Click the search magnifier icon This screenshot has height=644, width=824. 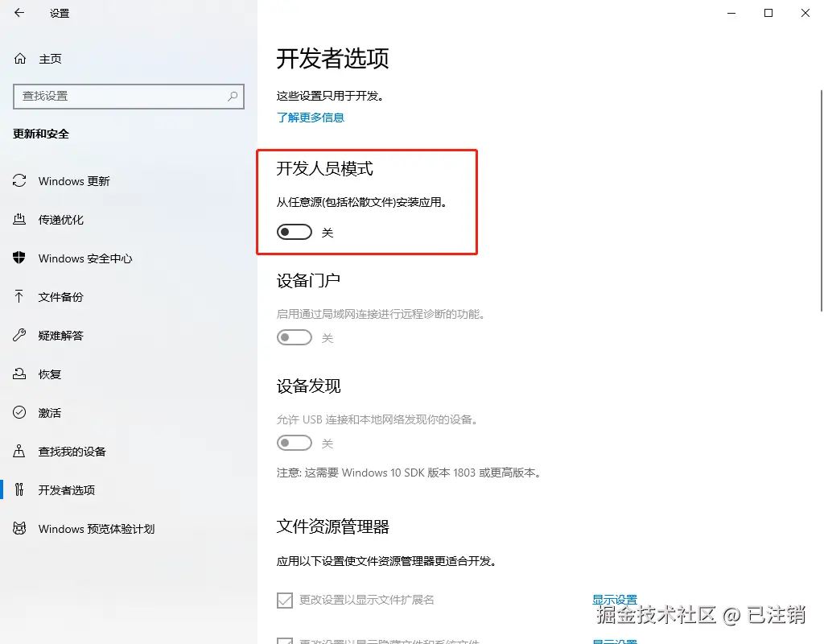pos(233,97)
